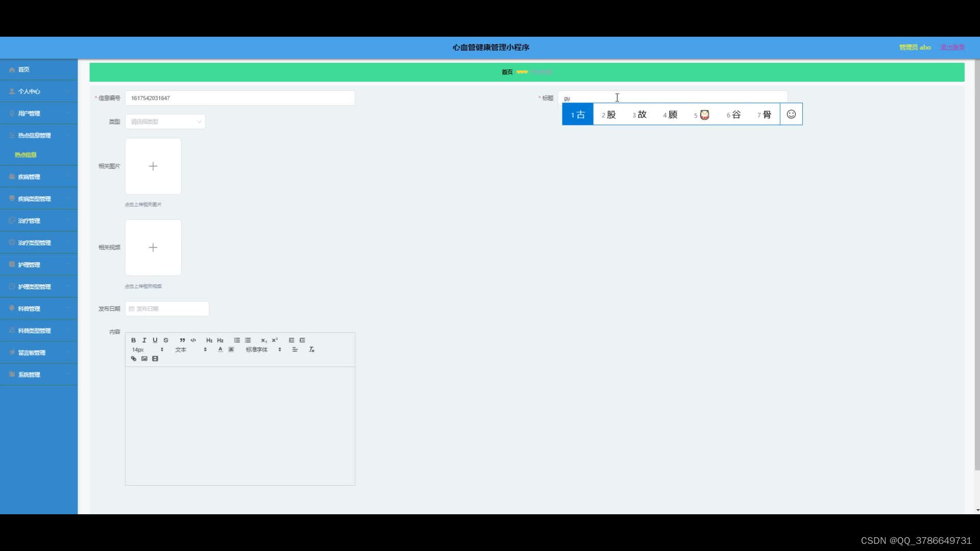Decrease indent in the editor
This screenshot has width=980, height=551.
291,340
